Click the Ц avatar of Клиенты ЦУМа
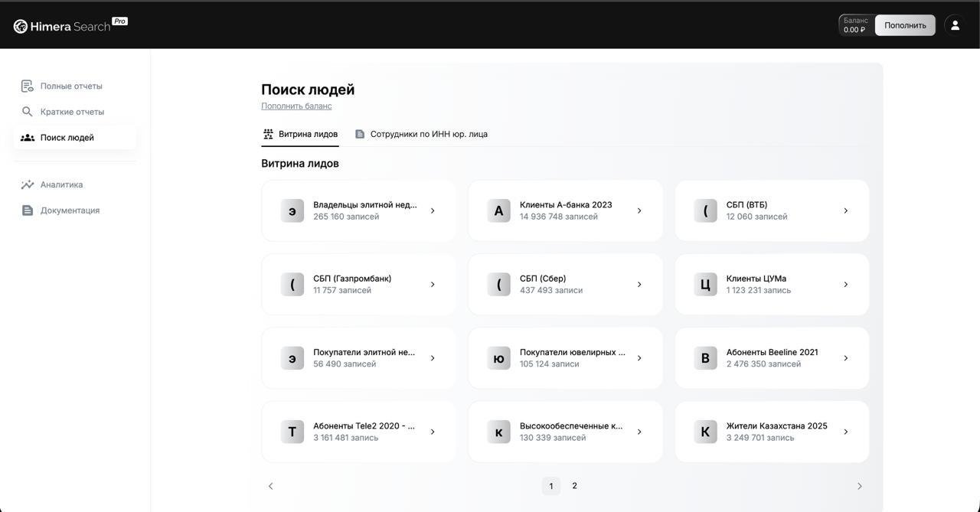 (705, 285)
